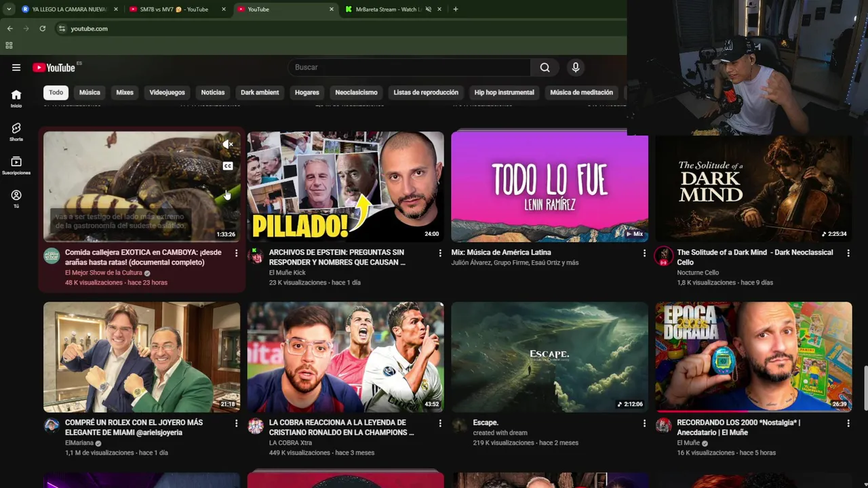The width and height of the screenshot is (868, 488).
Task: Click Nocturne Cello channel avatar
Action: point(663,256)
